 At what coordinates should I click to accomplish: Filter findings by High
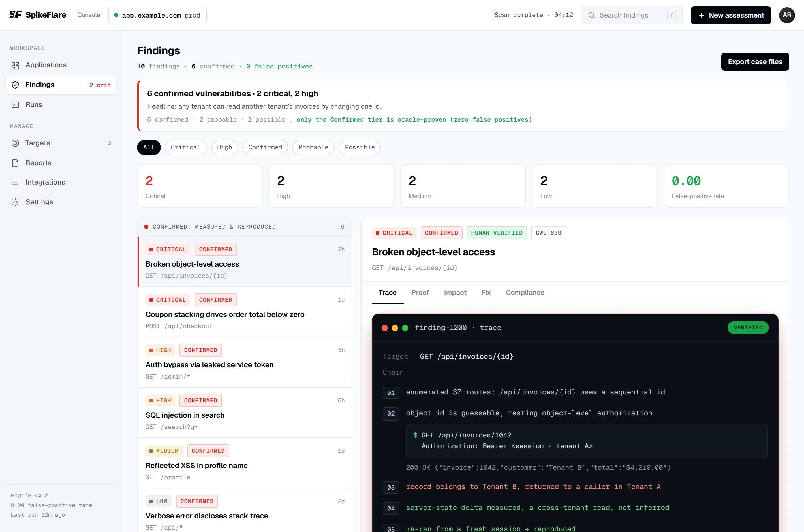tap(224, 147)
